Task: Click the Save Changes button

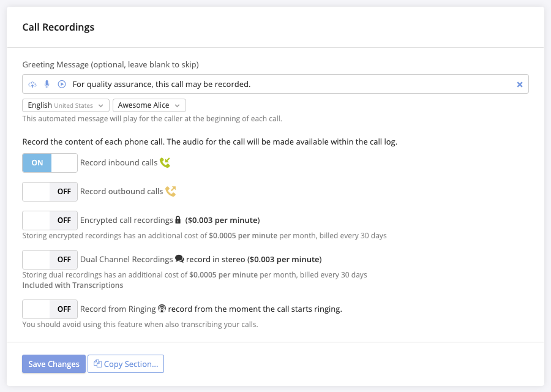Action: point(54,364)
